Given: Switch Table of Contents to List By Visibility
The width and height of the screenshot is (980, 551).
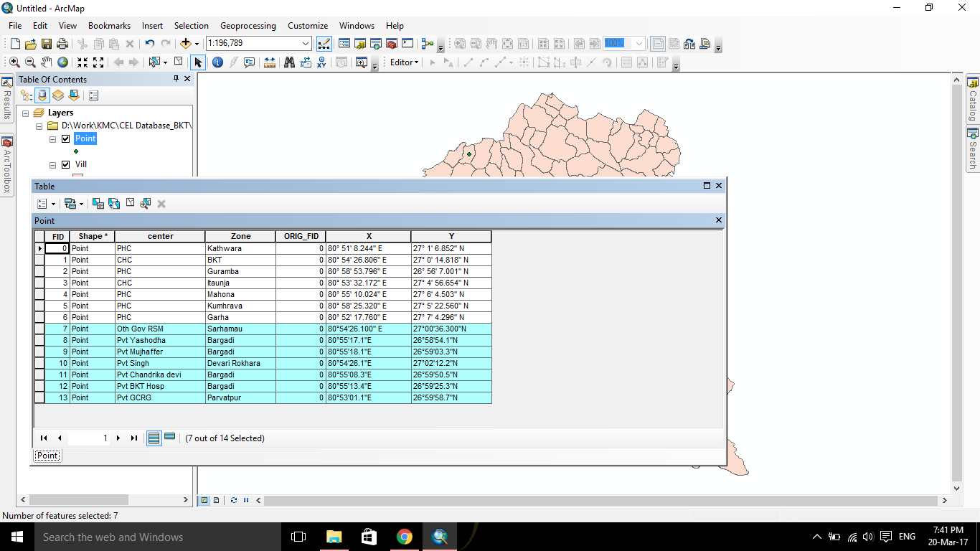Looking at the screenshot, I should click(x=58, y=95).
